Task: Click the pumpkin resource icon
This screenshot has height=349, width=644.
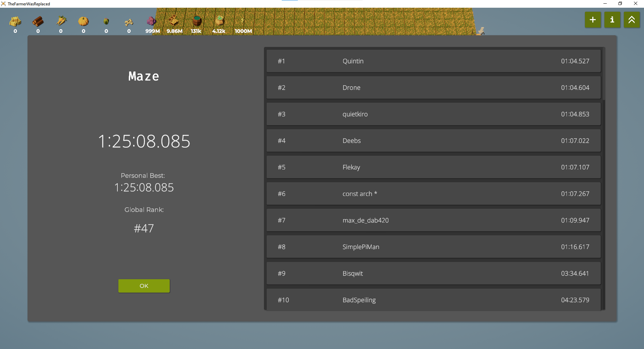Action: click(84, 21)
